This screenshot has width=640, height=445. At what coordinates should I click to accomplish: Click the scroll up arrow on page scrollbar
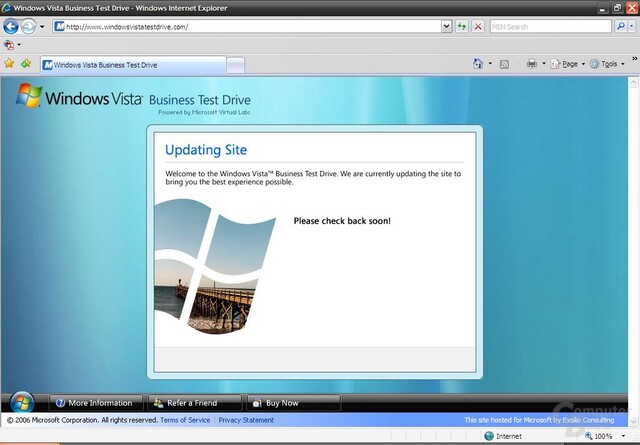(634, 83)
